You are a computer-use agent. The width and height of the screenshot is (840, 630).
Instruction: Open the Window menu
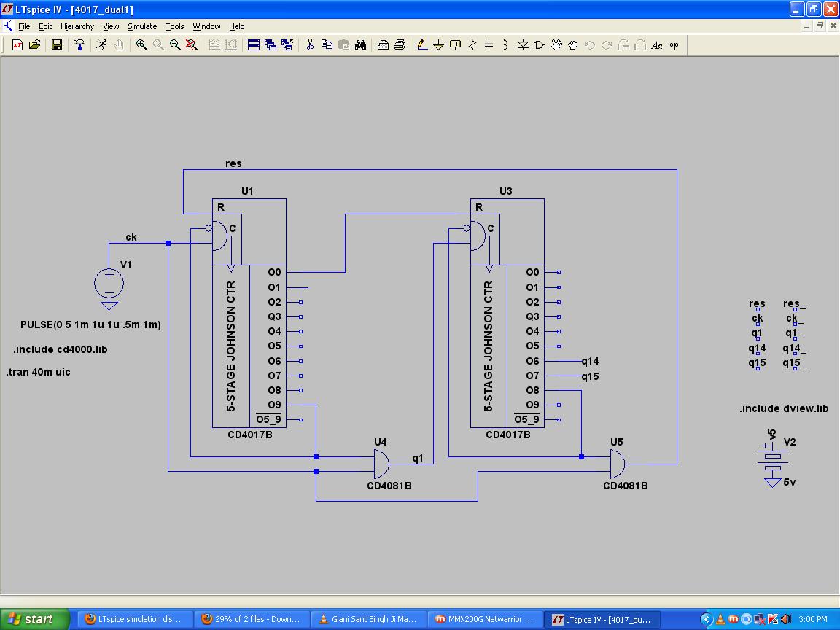pyautogui.click(x=206, y=26)
